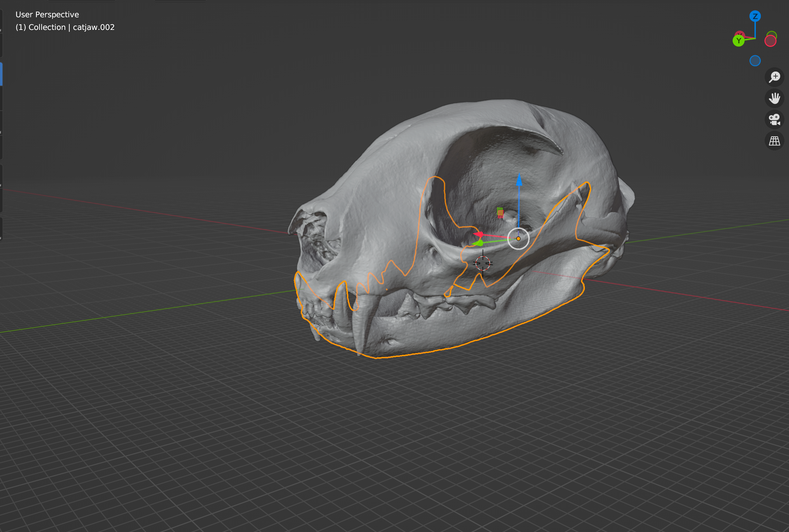Toggle camera view using the camera icon
This screenshot has height=532, width=789.
click(x=774, y=120)
